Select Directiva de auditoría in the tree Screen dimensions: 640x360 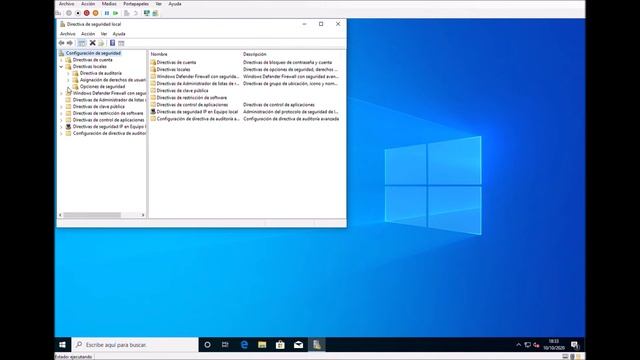100,73
